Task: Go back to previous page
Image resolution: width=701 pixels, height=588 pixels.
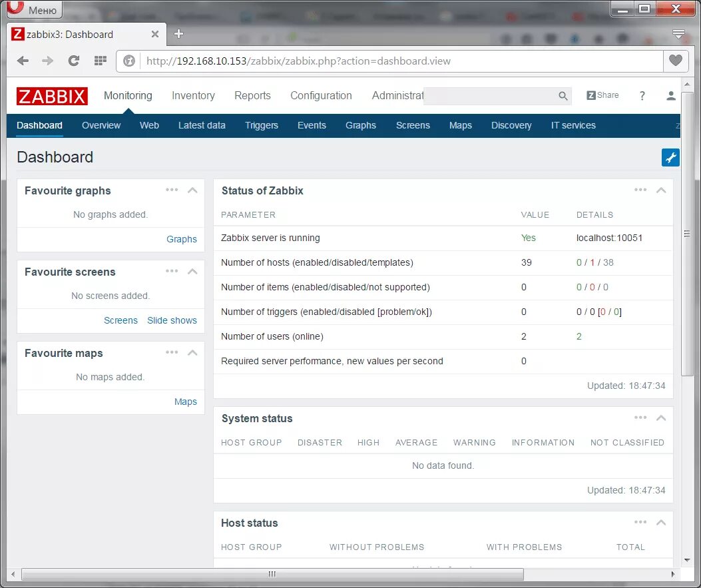Action: (x=23, y=61)
